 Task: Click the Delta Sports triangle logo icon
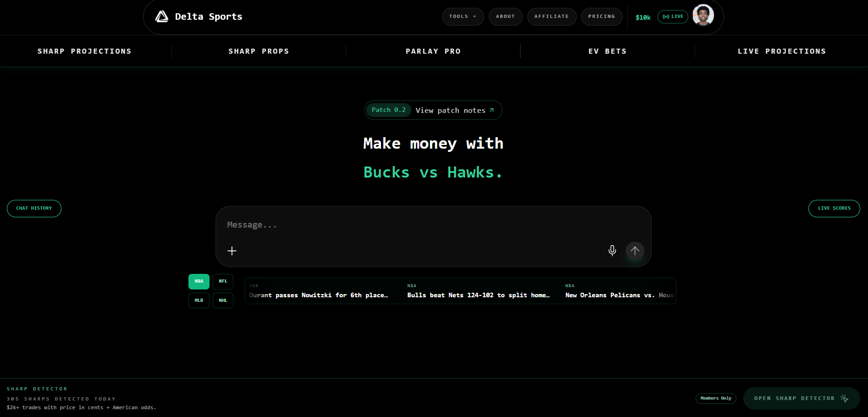pyautogui.click(x=162, y=17)
